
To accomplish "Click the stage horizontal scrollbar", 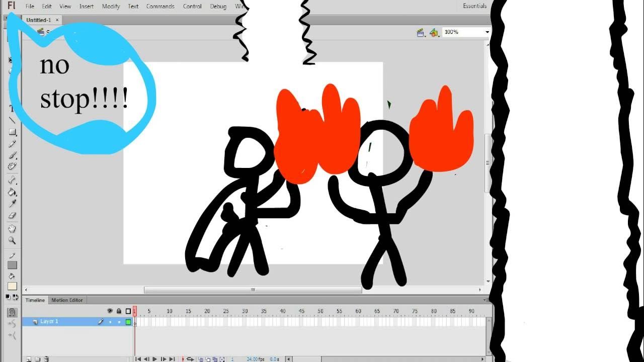I will coord(253,290).
